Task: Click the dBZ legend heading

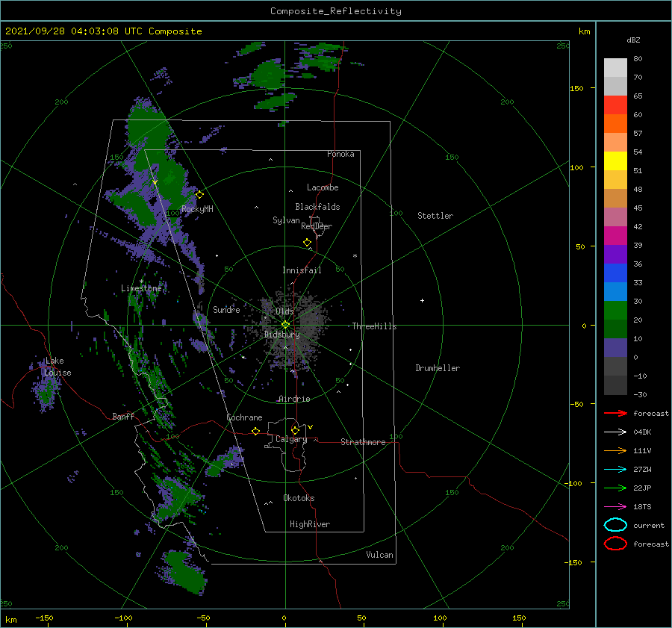Action: click(633, 40)
